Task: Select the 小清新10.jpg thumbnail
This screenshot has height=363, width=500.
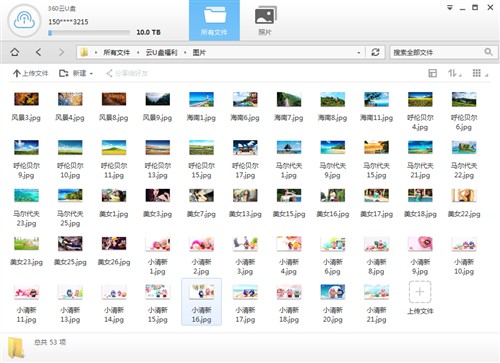Action: (x=464, y=243)
